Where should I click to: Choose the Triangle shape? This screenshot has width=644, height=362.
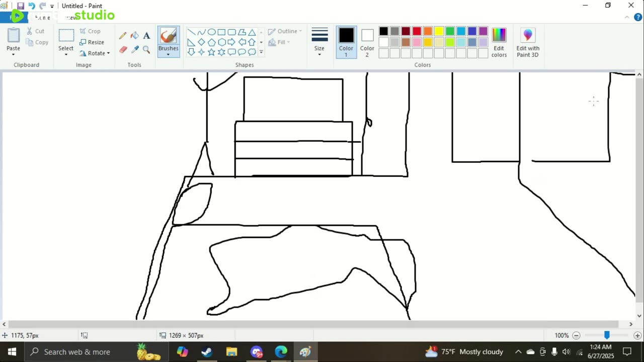[252, 32]
